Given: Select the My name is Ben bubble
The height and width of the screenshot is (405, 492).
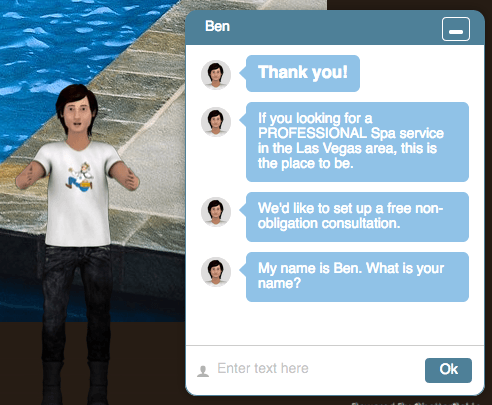Looking at the screenshot, I should (x=357, y=277).
